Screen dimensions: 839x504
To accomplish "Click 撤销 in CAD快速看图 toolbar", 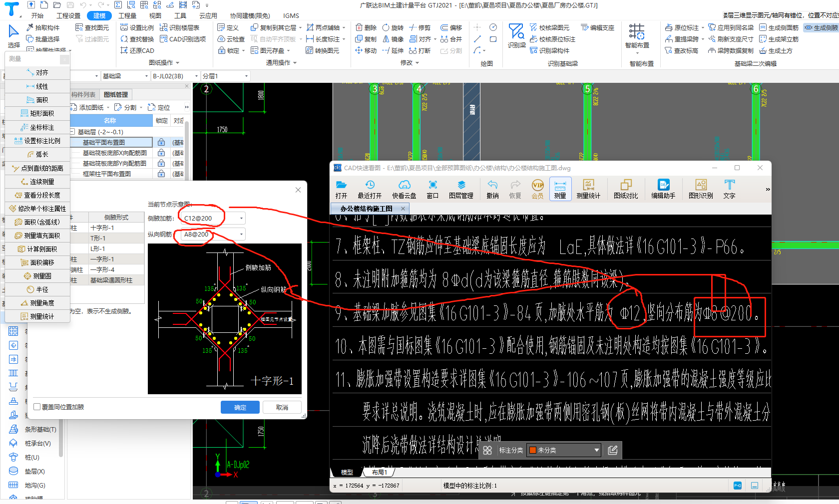I will (x=492, y=190).
